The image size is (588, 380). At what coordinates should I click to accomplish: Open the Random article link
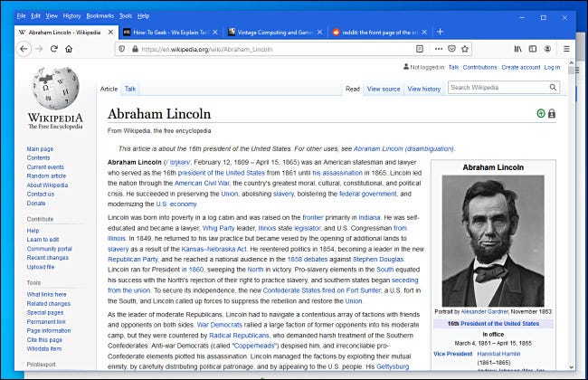tap(46, 176)
